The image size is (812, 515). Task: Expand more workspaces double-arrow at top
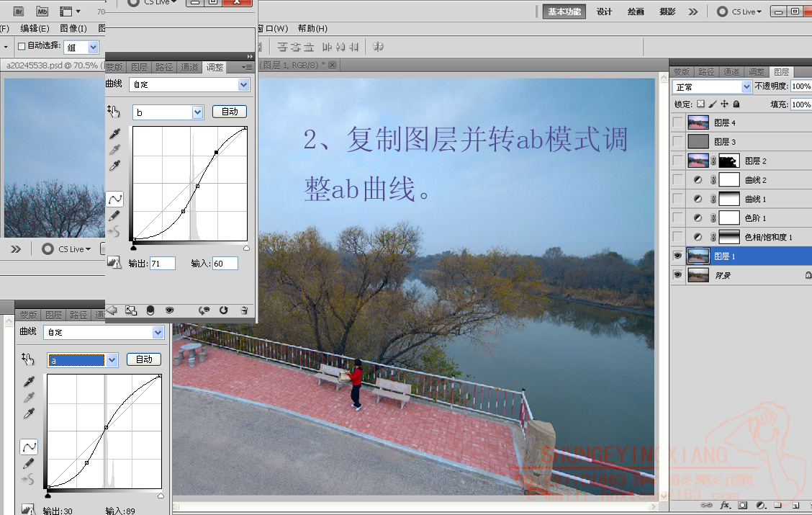pyautogui.click(x=693, y=12)
